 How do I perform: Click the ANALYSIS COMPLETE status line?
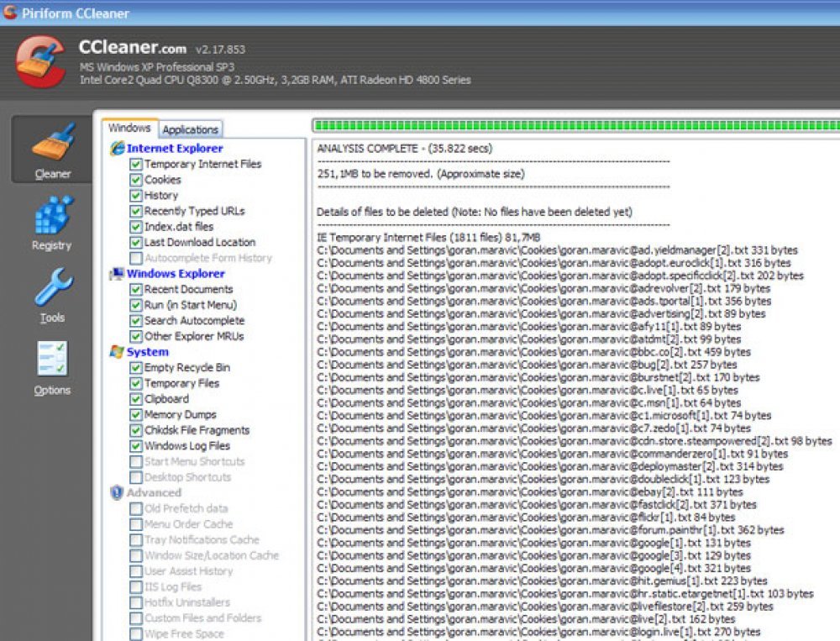(405, 149)
